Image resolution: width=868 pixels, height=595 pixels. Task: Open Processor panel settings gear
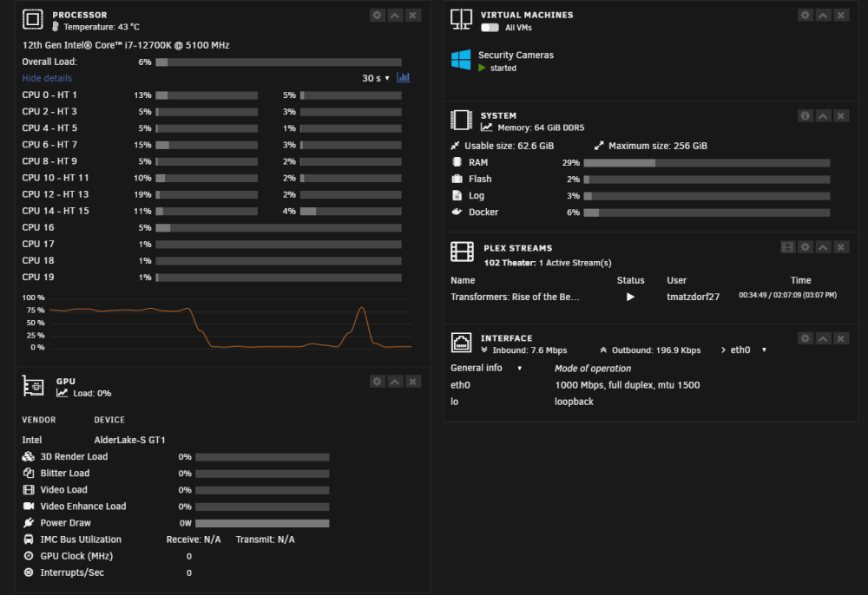click(x=377, y=16)
